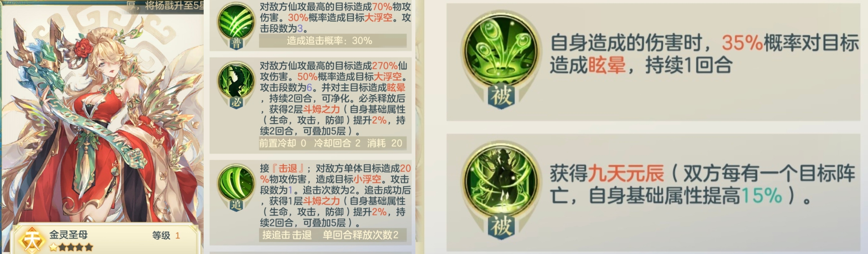868x254 pixels.
Task: Tap the top banner text about 杨戬
Action: point(165,5)
